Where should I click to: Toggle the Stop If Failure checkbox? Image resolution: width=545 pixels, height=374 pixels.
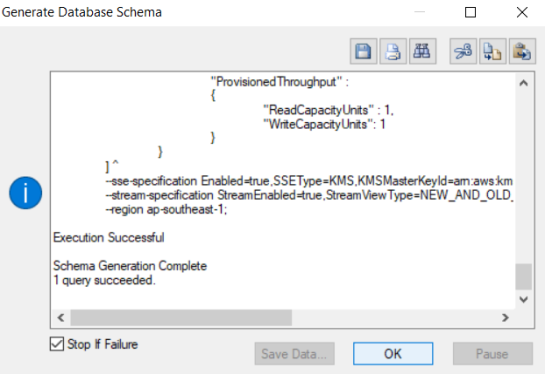(57, 344)
